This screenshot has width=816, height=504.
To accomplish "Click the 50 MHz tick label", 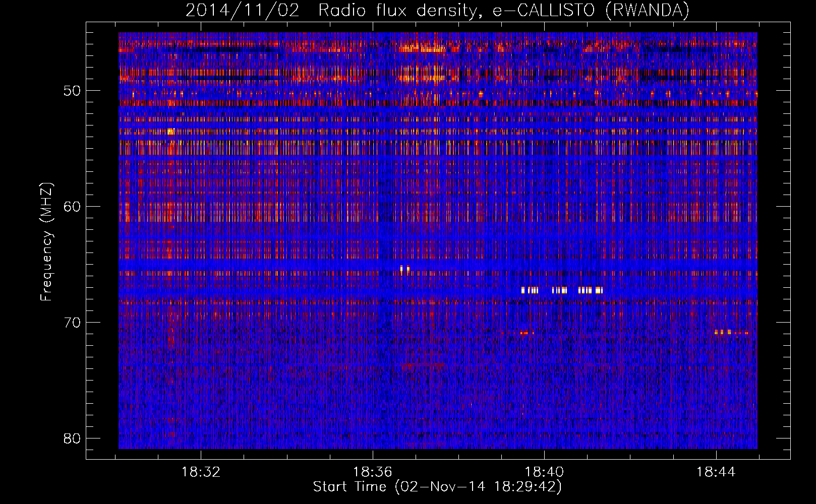I will click(72, 91).
